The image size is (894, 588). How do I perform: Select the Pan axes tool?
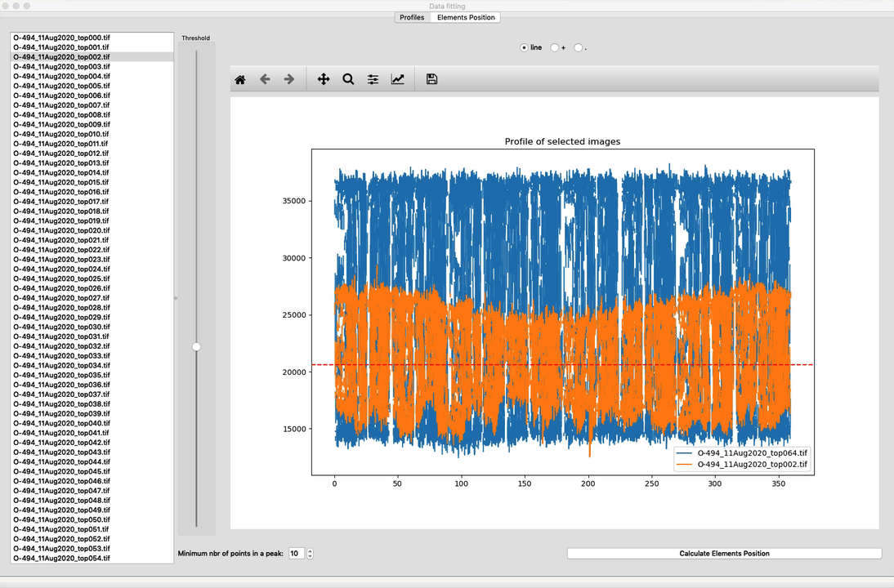coord(324,79)
